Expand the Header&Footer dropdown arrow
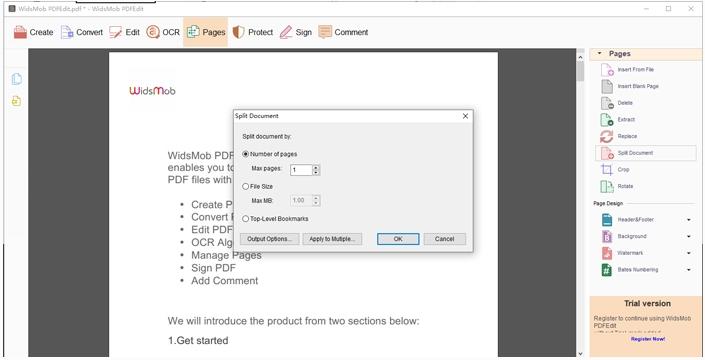705x360 pixels. 689,220
